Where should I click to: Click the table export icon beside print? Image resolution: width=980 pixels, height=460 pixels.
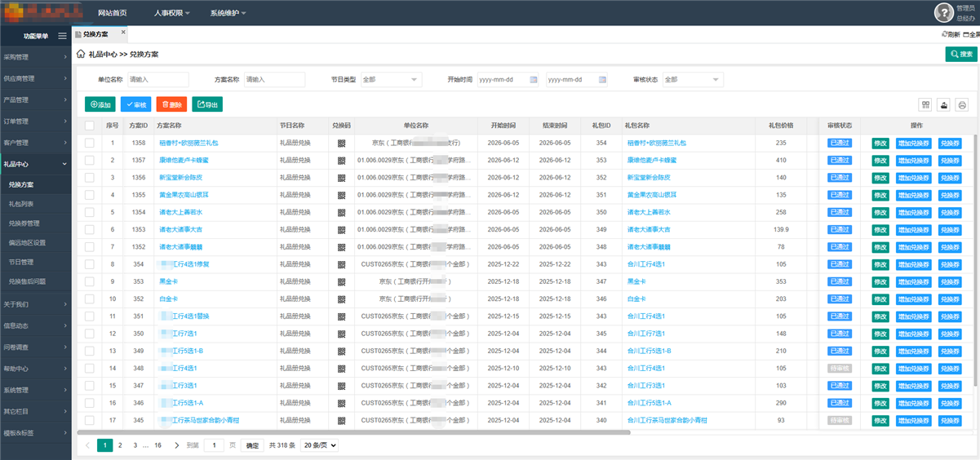(x=944, y=104)
